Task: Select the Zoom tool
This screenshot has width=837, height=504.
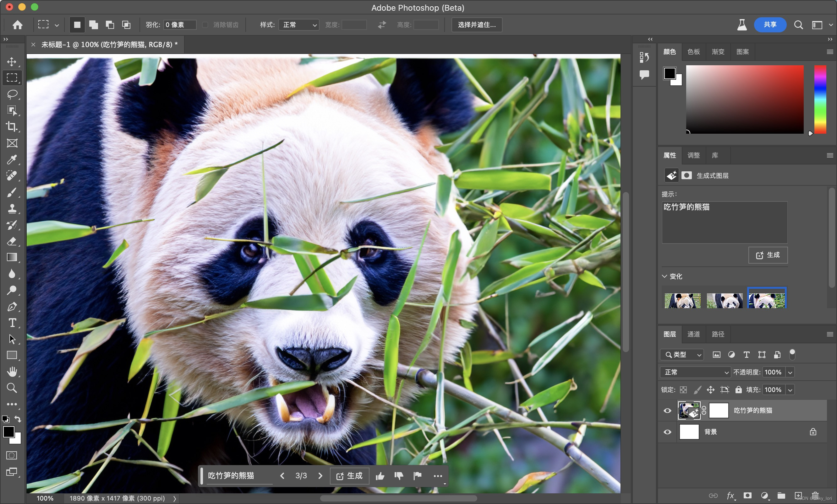Action: coord(12,388)
